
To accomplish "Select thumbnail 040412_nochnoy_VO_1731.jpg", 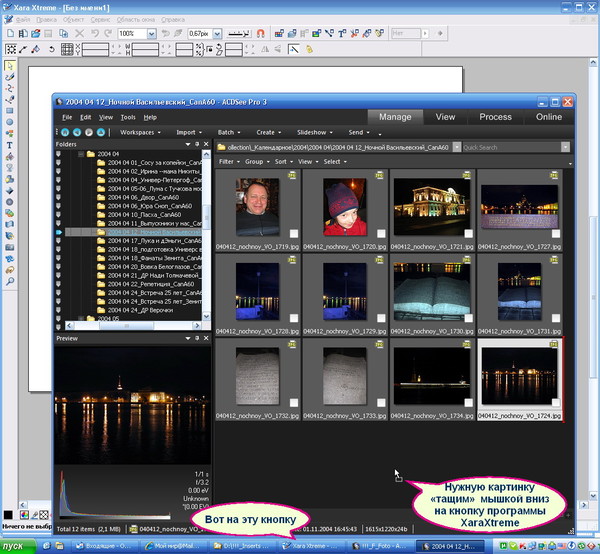I will (520, 295).
